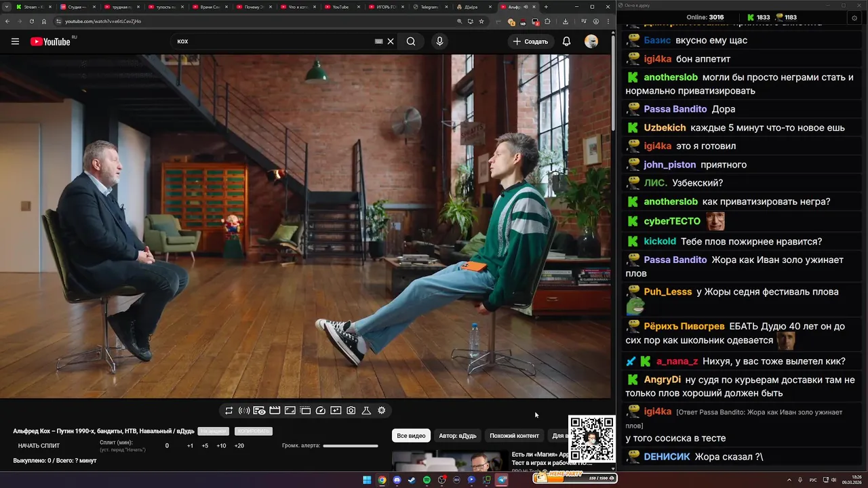Open the Windows Start menu
Image resolution: width=868 pixels, height=488 pixels.
point(367,480)
